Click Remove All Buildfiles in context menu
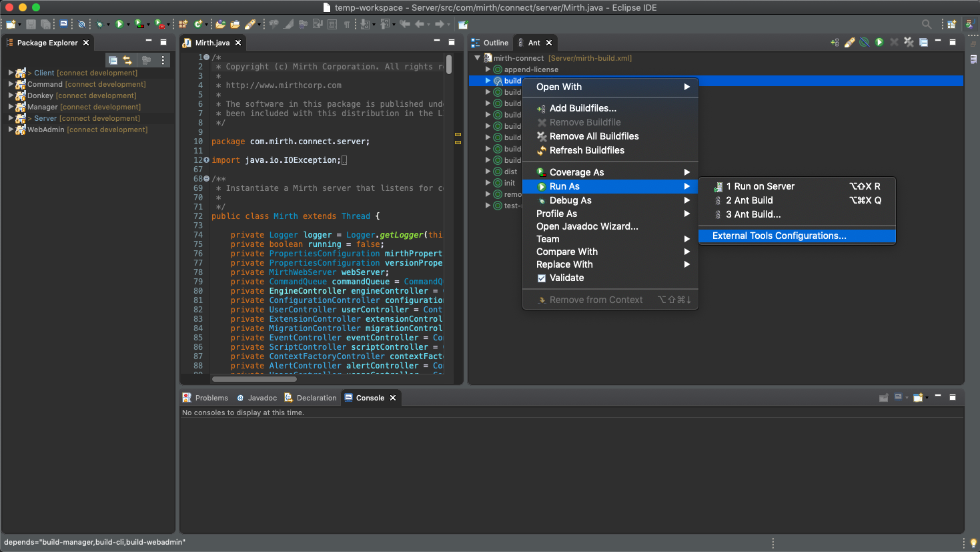 point(610,136)
